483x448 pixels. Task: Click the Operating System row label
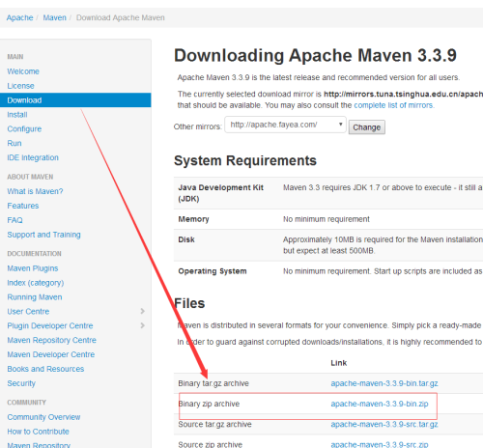[213, 271]
